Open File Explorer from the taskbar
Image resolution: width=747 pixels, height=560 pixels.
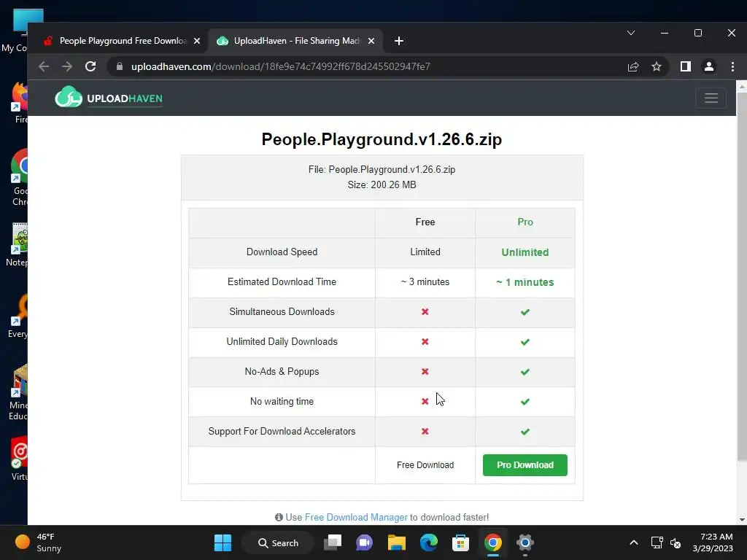[x=396, y=542]
